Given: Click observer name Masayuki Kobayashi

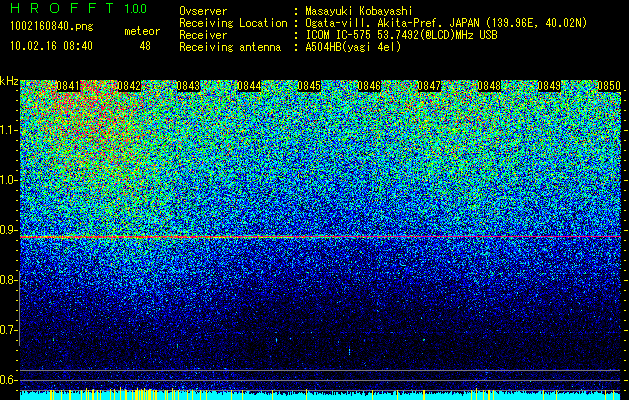Looking at the screenshot, I should [x=359, y=11].
